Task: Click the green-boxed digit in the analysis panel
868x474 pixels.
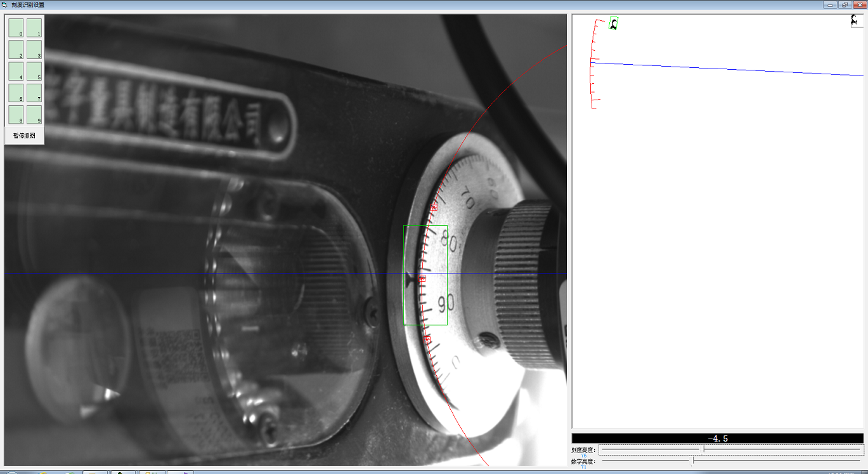Action: pyautogui.click(x=614, y=23)
